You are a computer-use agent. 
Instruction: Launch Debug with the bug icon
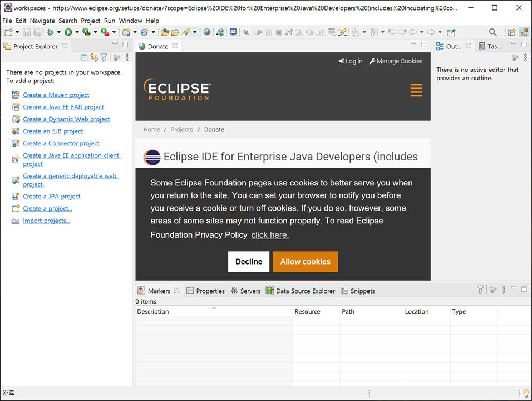coord(50,32)
